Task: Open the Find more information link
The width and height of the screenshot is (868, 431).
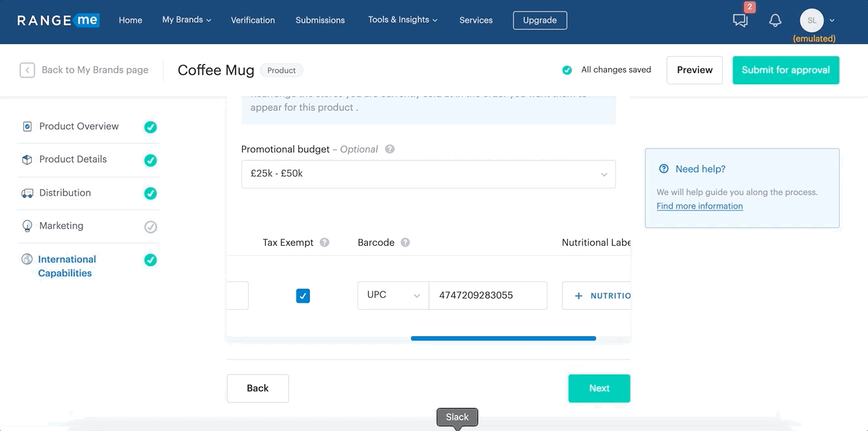Action: (700, 206)
